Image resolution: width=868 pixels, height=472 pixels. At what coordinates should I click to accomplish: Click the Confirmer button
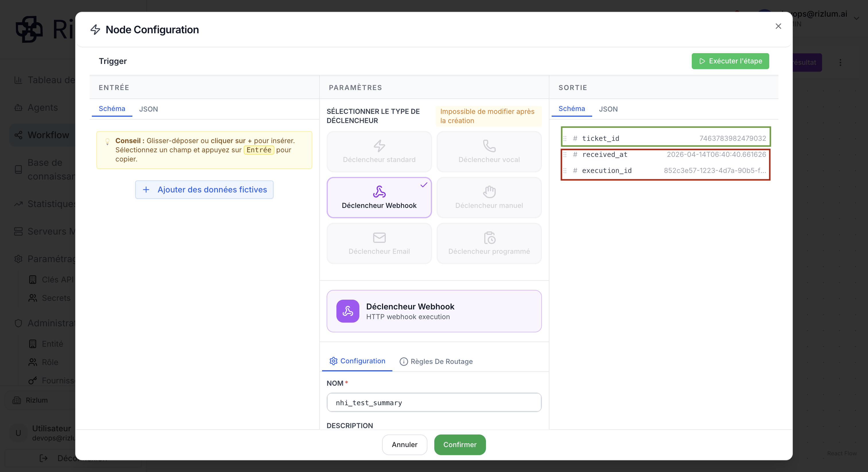pyautogui.click(x=460, y=444)
